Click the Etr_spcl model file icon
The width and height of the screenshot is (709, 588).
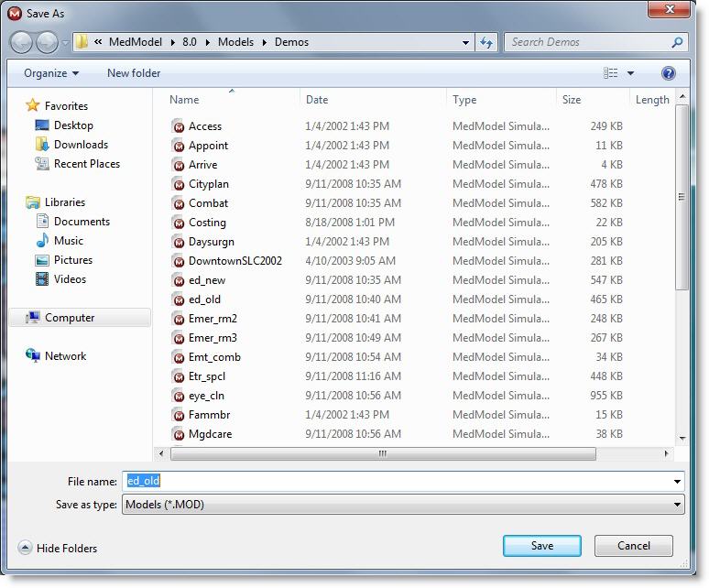pos(179,376)
